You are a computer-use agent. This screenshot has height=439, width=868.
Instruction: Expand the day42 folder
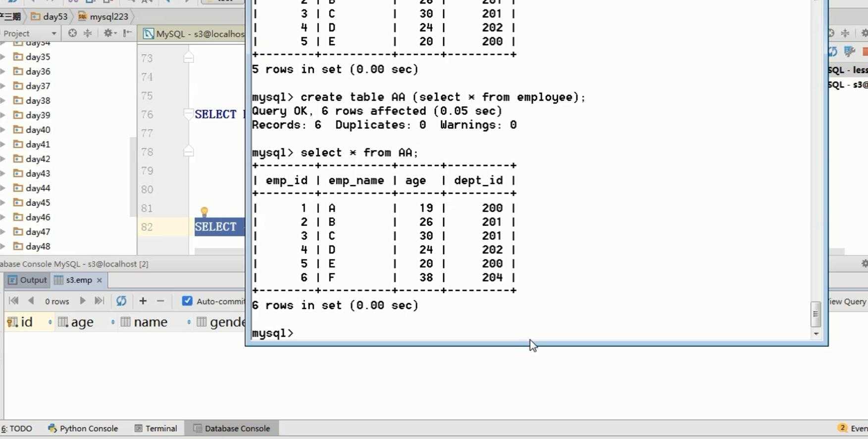(2, 159)
